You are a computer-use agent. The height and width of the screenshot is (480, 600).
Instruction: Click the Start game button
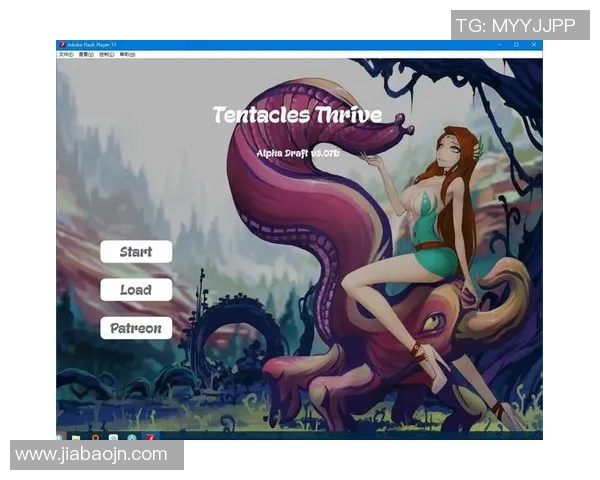click(x=136, y=252)
